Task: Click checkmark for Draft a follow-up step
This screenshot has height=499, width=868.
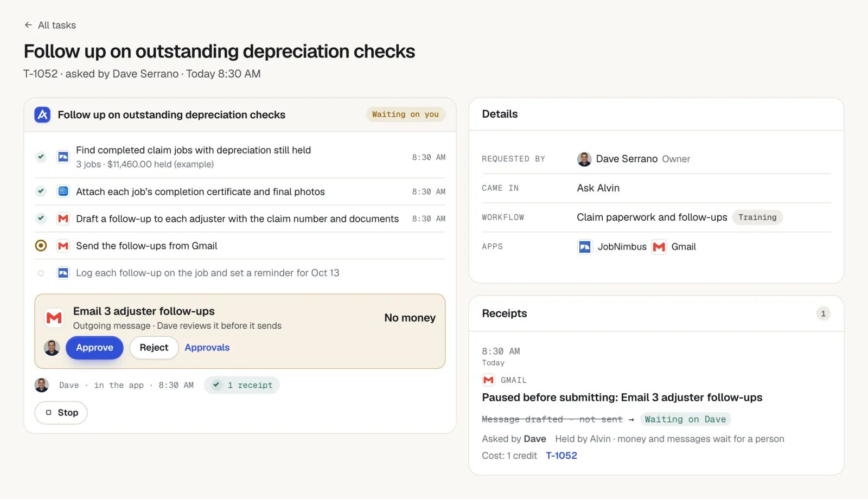Action: click(x=41, y=218)
